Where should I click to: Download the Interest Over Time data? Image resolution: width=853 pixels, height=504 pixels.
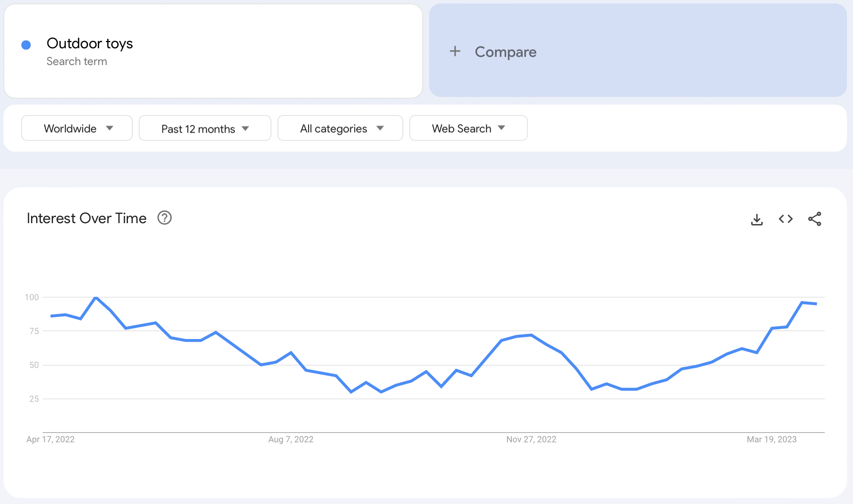click(756, 219)
